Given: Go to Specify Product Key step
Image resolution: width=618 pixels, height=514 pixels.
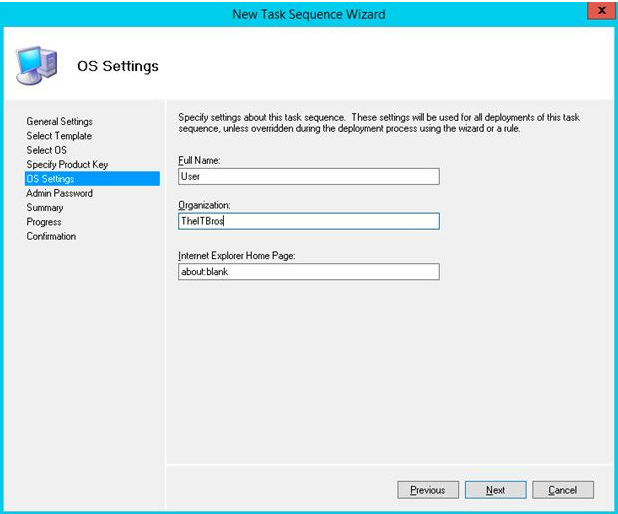Looking at the screenshot, I should tap(67, 164).
